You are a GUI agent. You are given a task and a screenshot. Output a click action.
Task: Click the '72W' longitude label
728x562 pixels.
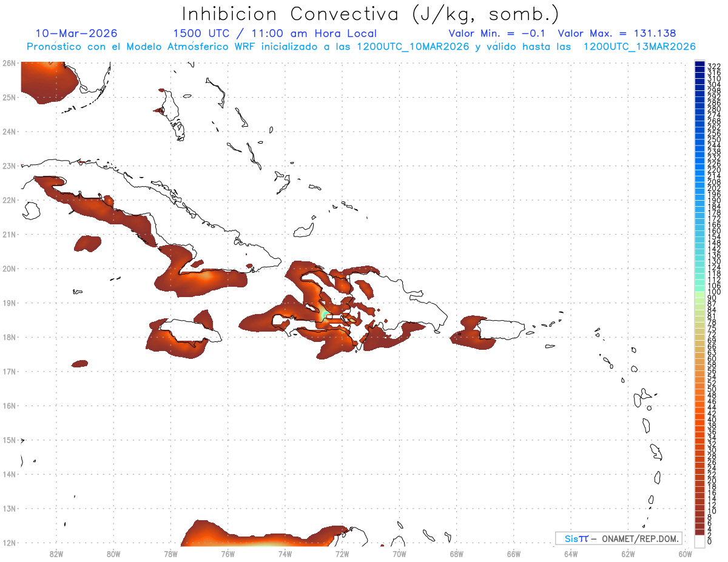pyautogui.click(x=342, y=554)
